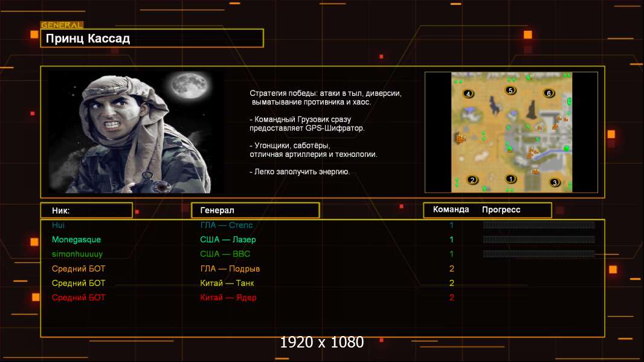Screen dimensions: 644x362
Task: Select start position 6 on the minimap
Action: coord(549,93)
